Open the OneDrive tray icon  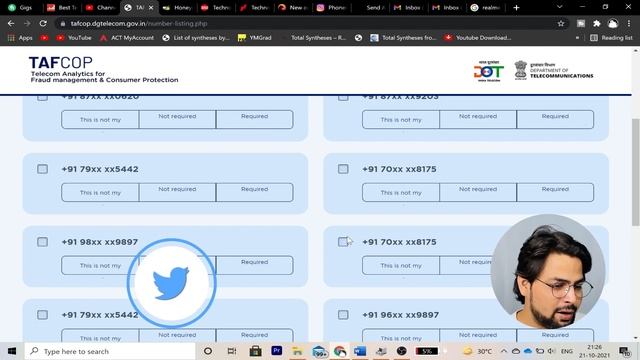click(528, 351)
